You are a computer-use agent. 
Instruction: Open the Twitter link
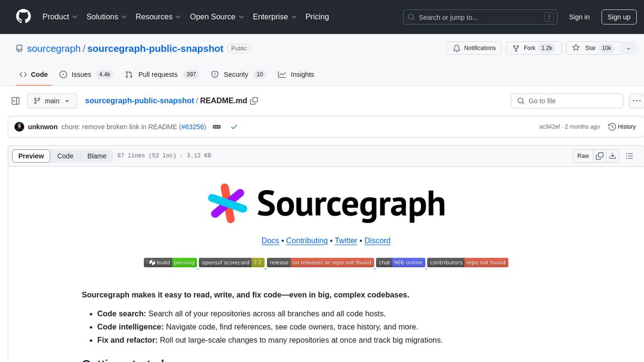click(x=346, y=241)
